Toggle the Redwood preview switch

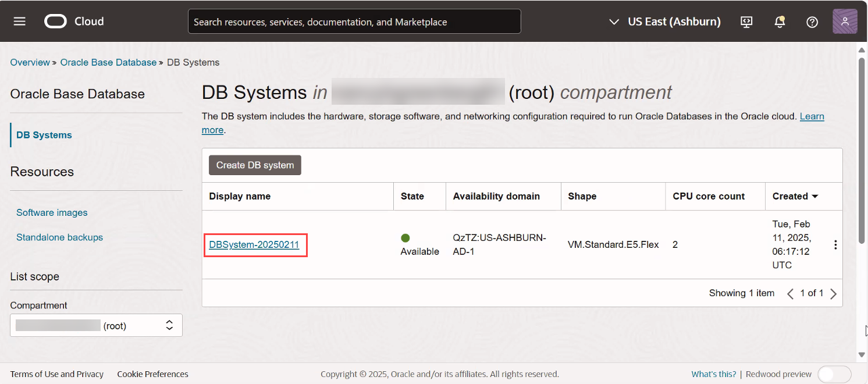tap(834, 374)
